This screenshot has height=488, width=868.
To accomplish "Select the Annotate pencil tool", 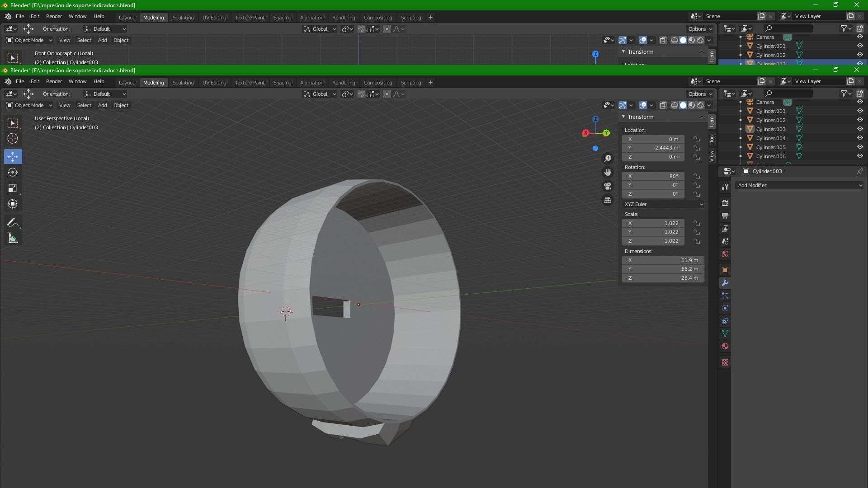I will click(13, 222).
